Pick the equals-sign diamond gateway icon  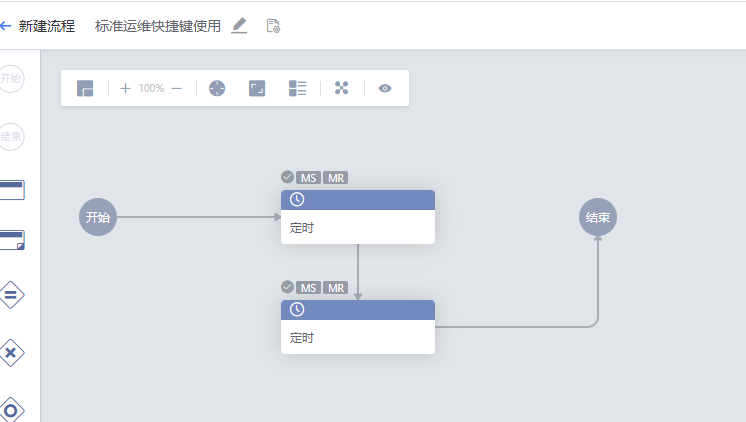[11, 294]
